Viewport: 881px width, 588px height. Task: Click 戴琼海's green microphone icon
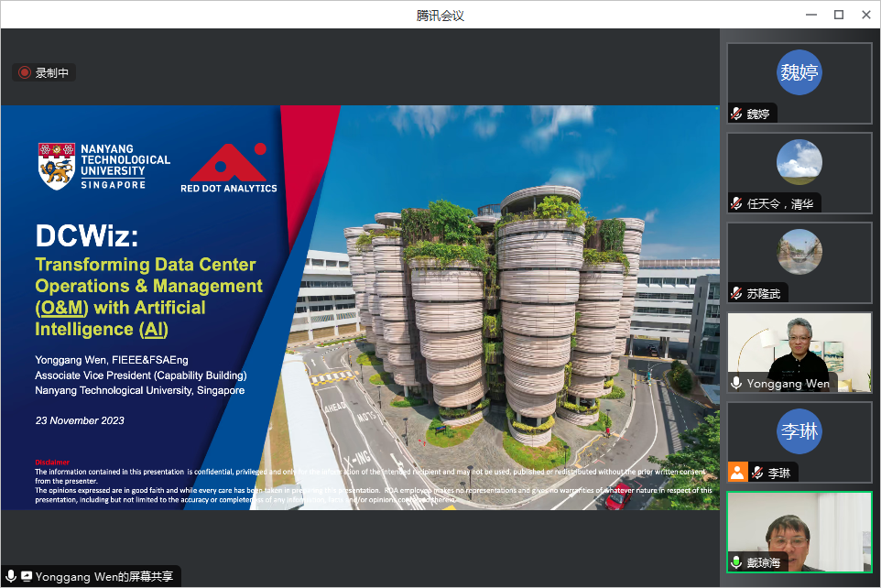click(736, 562)
